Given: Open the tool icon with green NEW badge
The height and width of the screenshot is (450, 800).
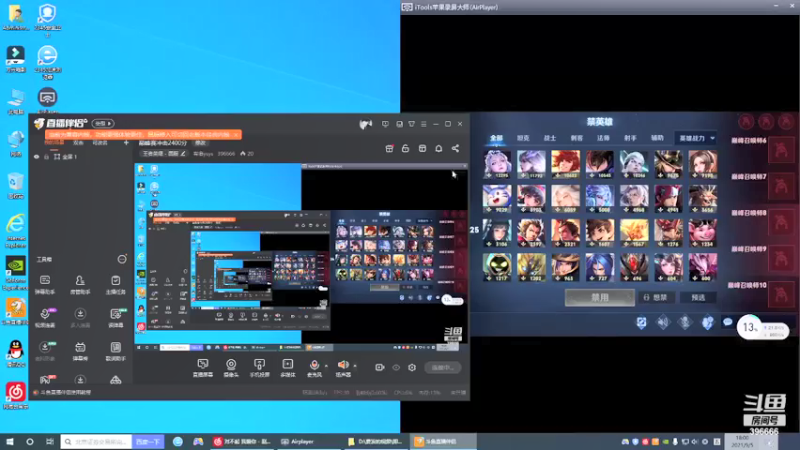Looking at the screenshot, I should pyautogui.click(x=115, y=318).
